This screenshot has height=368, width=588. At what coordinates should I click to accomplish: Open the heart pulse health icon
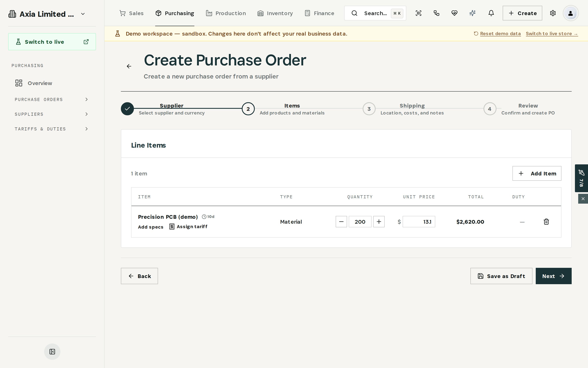tap(454, 13)
